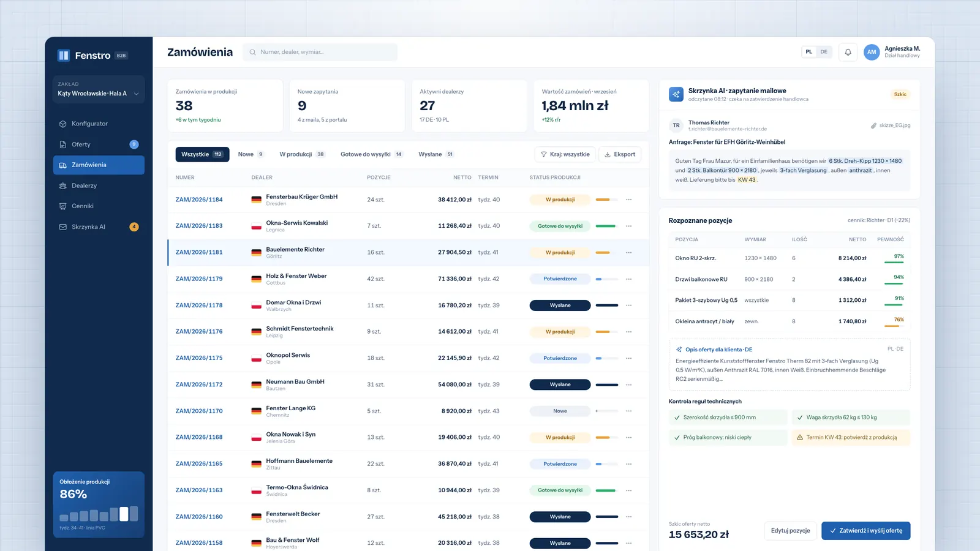Click the Fenstro logo icon
980x551 pixels.
[x=64, y=55]
